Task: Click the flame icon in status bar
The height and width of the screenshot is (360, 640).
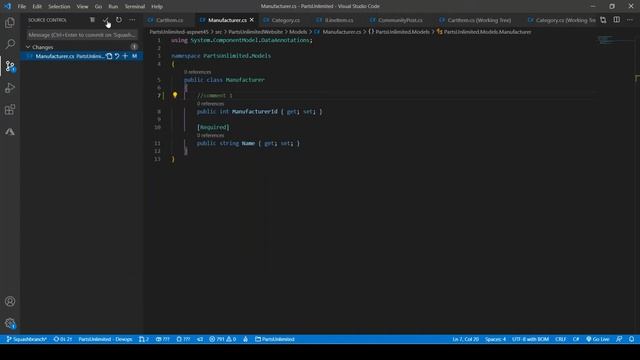Action: click(245, 339)
